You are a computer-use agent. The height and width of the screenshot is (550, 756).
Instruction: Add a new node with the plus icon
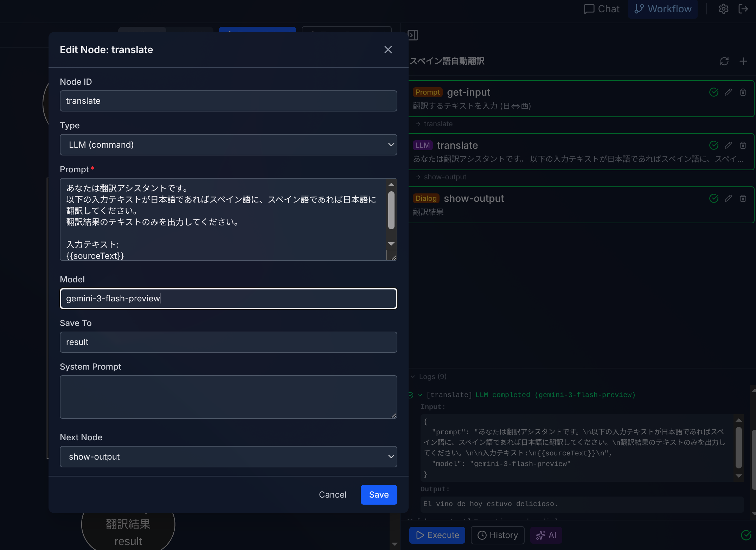(743, 61)
